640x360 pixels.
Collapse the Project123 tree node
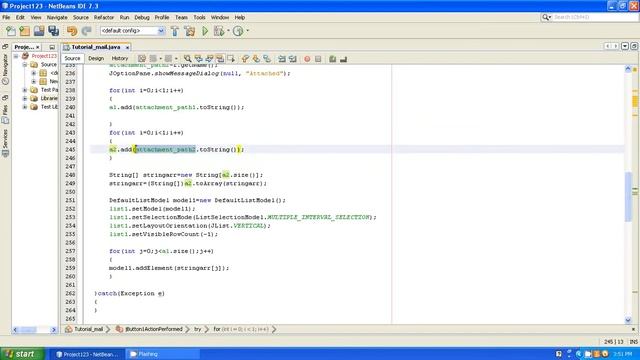tap(16, 56)
